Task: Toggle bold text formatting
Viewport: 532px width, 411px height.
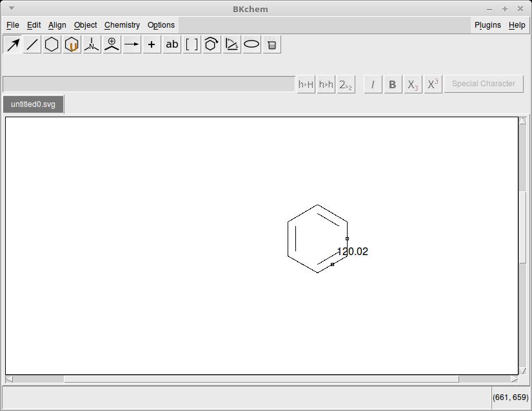Action: [x=393, y=84]
